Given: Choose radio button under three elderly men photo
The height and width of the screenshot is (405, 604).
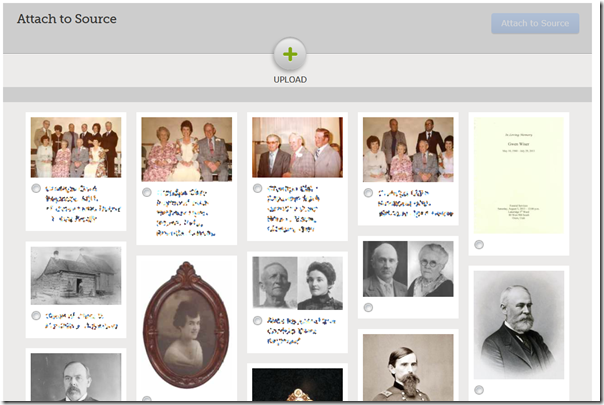Looking at the screenshot, I should point(258,188).
